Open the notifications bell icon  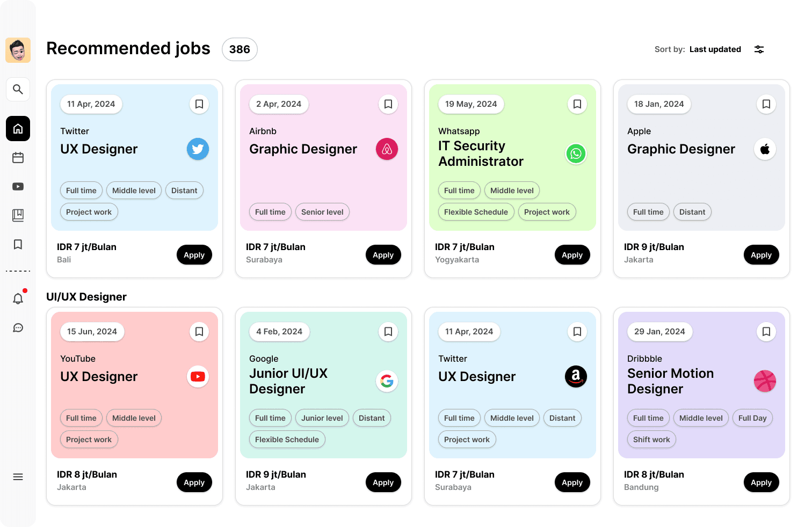(18, 299)
